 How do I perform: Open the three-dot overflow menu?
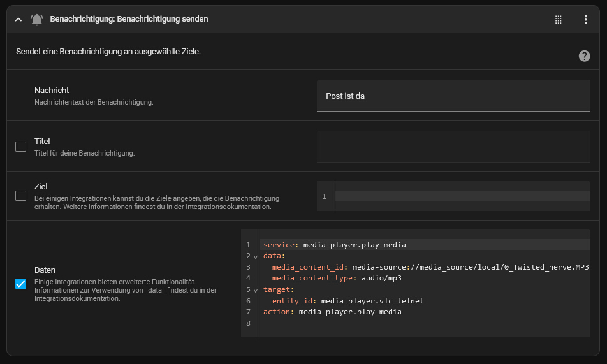[585, 20]
